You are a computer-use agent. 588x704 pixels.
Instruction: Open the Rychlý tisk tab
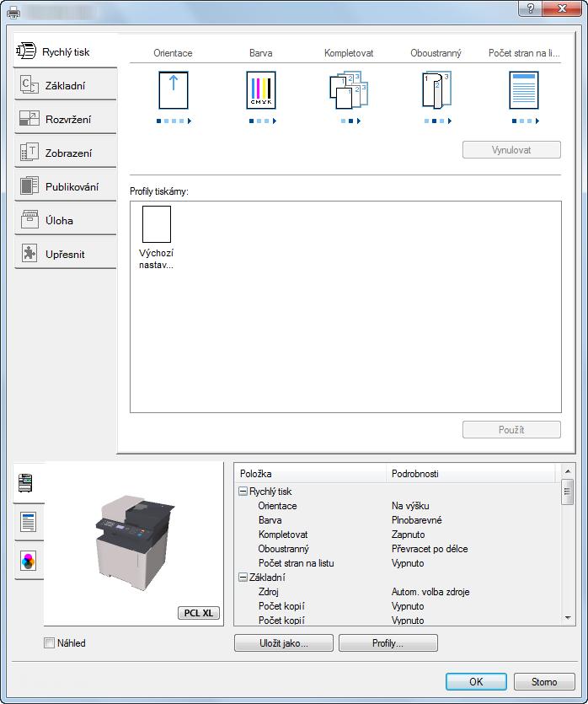pyautogui.click(x=66, y=51)
